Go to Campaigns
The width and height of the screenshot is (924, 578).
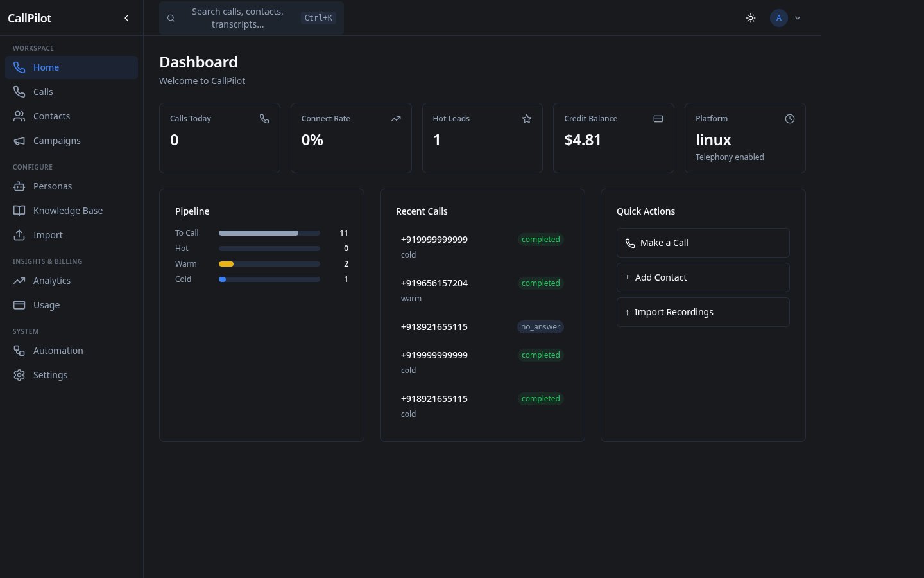click(71, 141)
